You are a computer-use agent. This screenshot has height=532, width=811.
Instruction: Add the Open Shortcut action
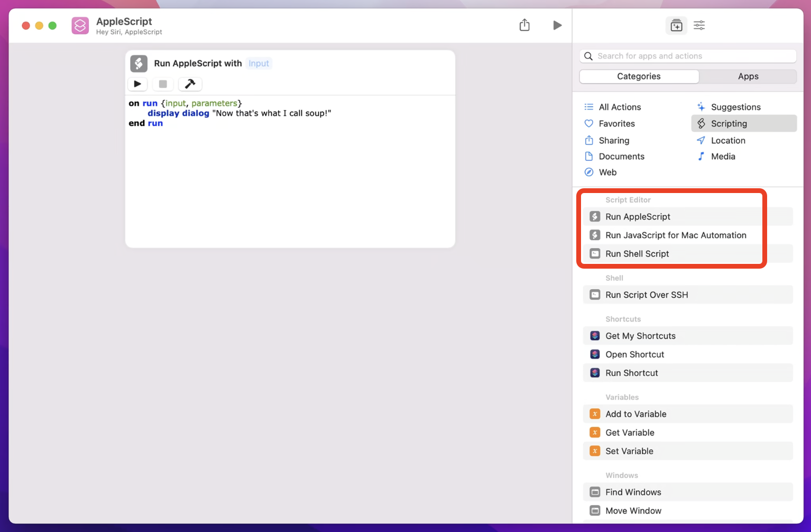688,354
